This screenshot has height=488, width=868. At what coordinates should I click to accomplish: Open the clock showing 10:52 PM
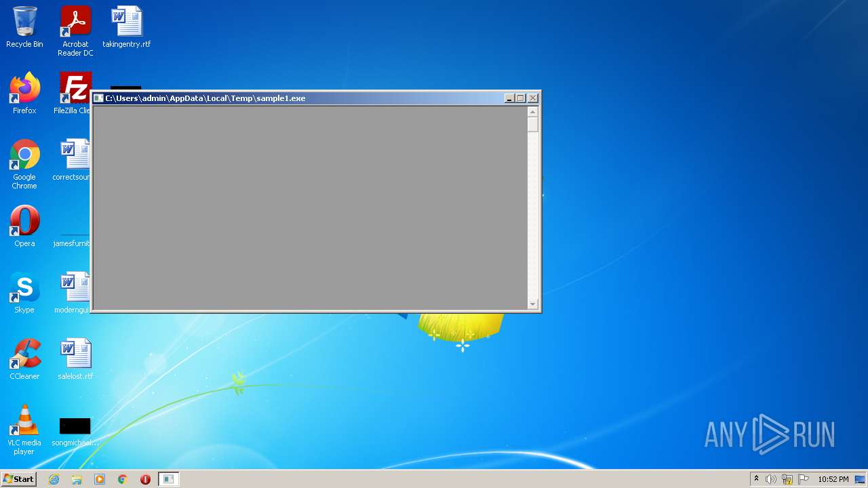[833, 479]
